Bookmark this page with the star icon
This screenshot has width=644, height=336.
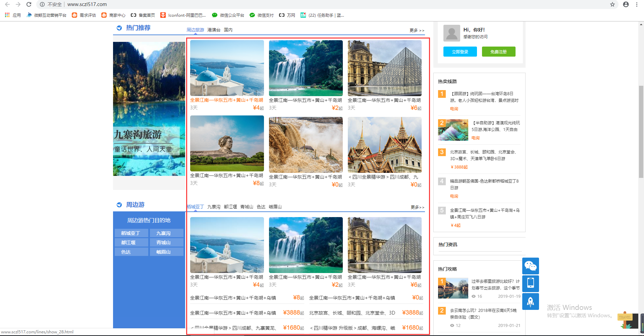pos(612,4)
